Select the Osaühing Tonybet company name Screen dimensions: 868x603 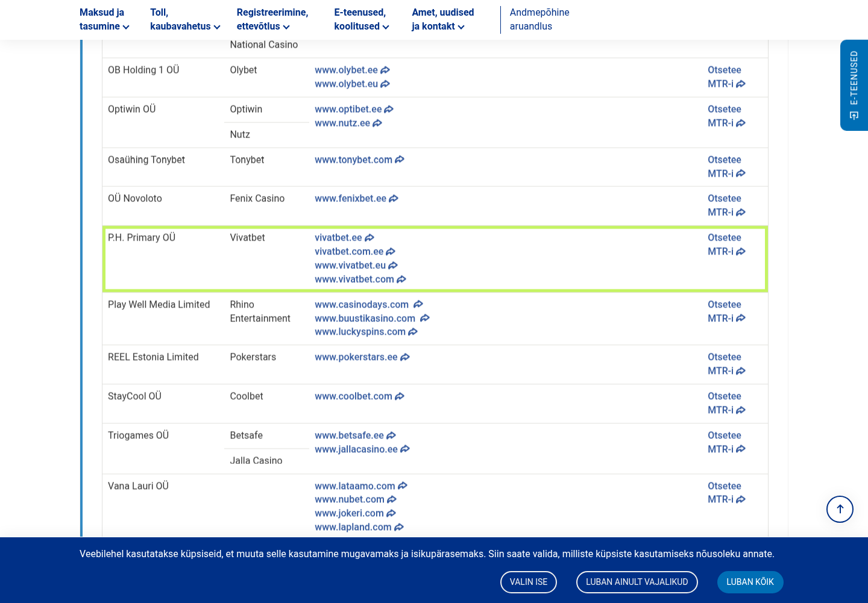pyautogui.click(x=146, y=160)
